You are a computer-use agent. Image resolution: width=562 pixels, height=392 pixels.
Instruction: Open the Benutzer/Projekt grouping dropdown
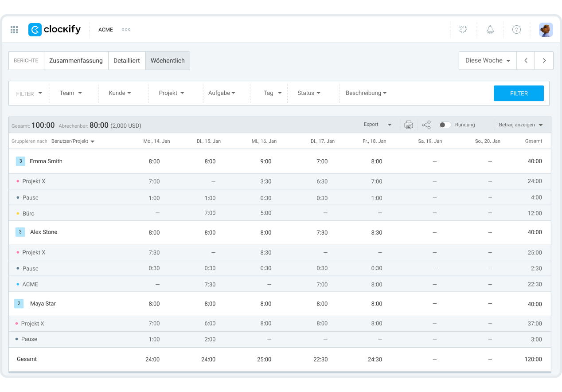pyautogui.click(x=73, y=141)
